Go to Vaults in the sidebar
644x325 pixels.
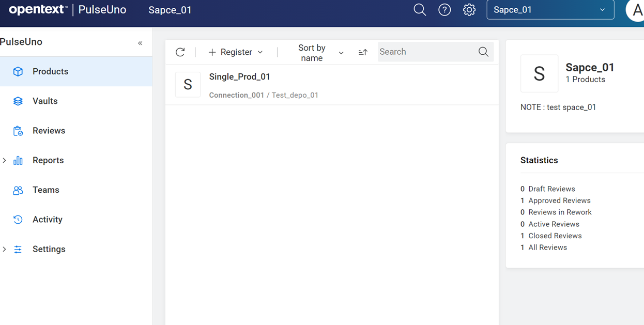pos(45,101)
